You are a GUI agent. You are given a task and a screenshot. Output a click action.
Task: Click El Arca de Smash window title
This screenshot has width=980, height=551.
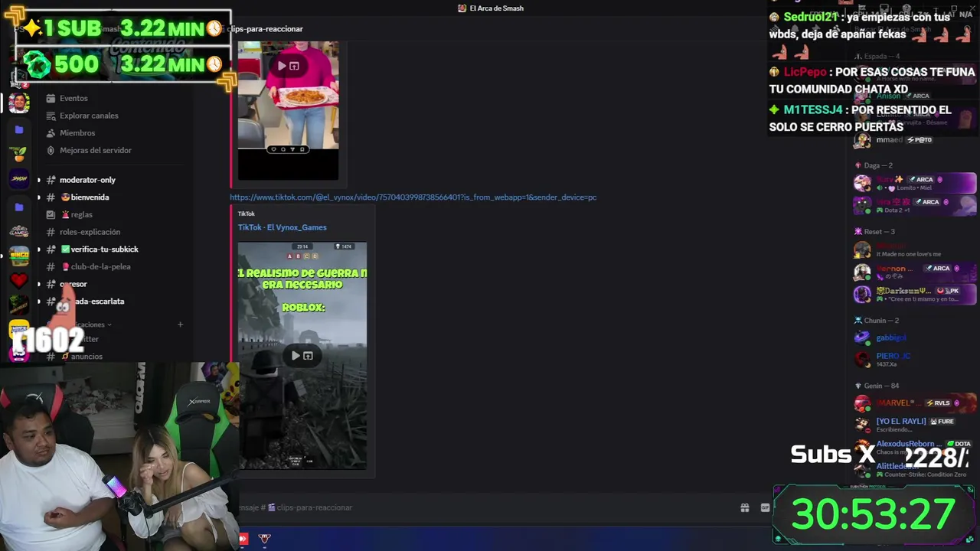click(x=496, y=8)
